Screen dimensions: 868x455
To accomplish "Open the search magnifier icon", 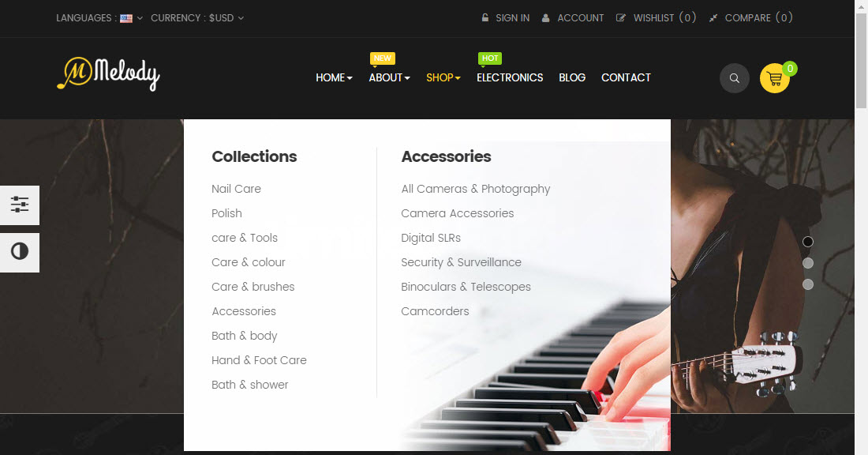I will point(734,78).
